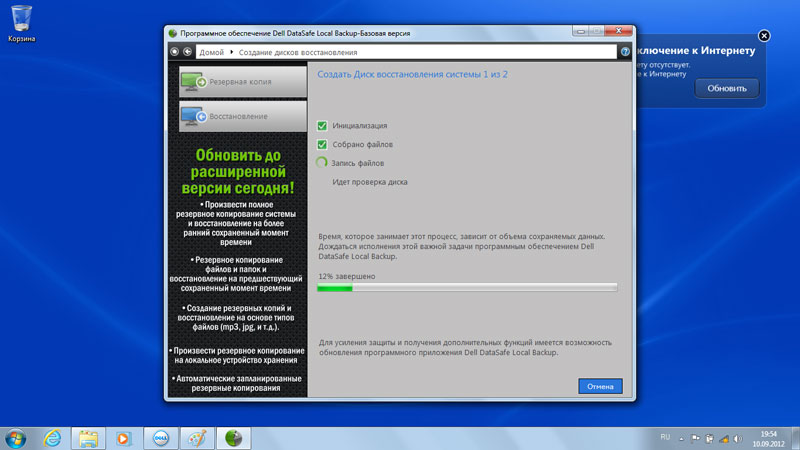The height and width of the screenshot is (450, 800).
Task: Show hidden tray icons arrow
Action: 681,438
